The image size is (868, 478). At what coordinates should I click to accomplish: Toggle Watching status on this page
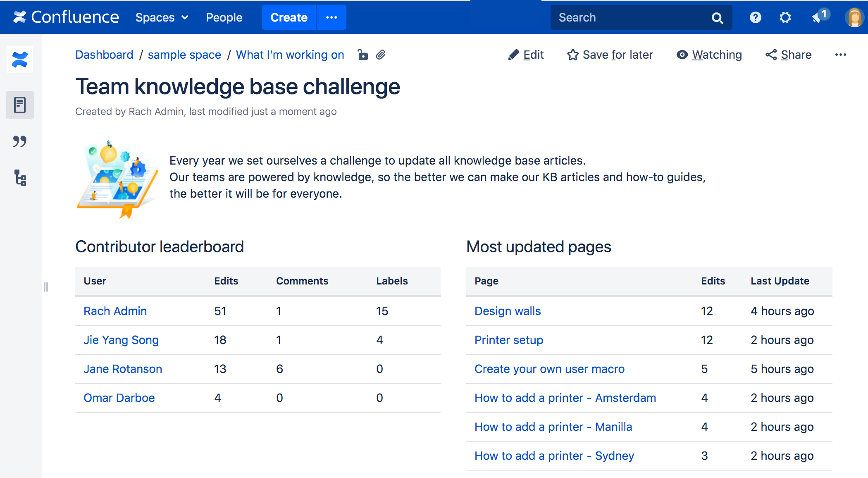(x=709, y=55)
